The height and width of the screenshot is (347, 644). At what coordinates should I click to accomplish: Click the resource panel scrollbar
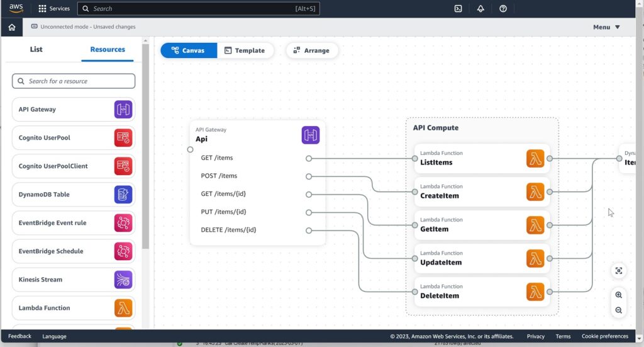tap(145, 146)
